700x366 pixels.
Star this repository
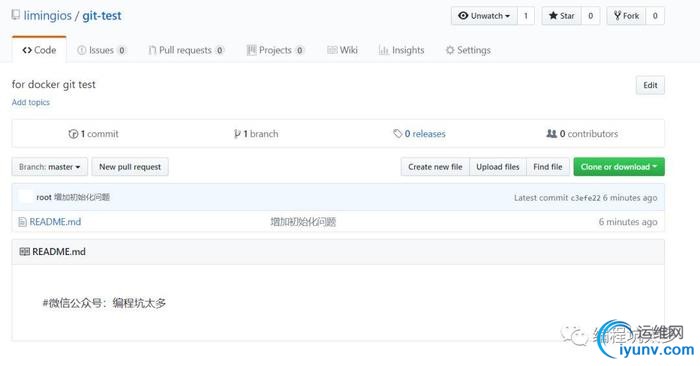pyautogui.click(x=562, y=16)
